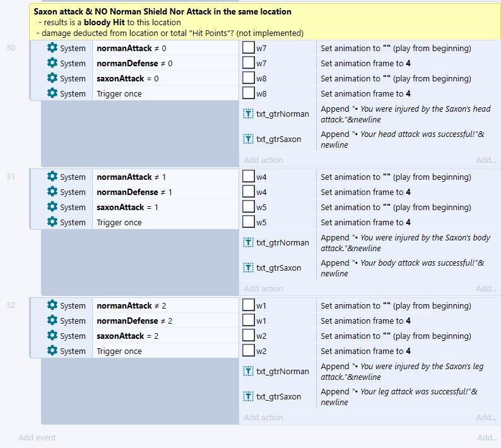
Task: Select txt_gtrSaxon text icon for leg attack success
Action: point(248,396)
